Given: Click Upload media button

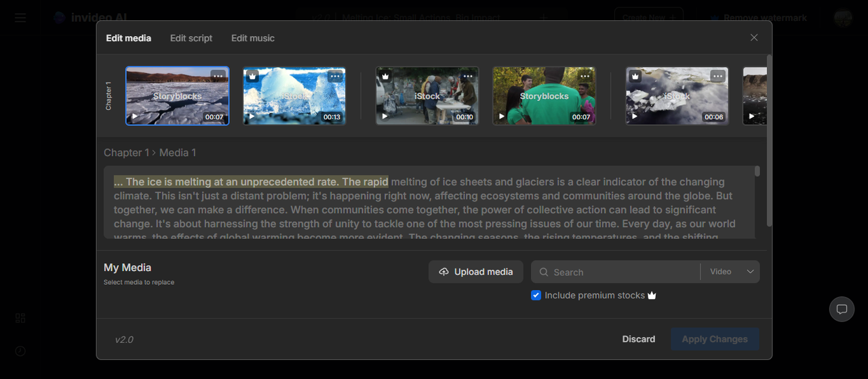Looking at the screenshot, I should [476, 272].
